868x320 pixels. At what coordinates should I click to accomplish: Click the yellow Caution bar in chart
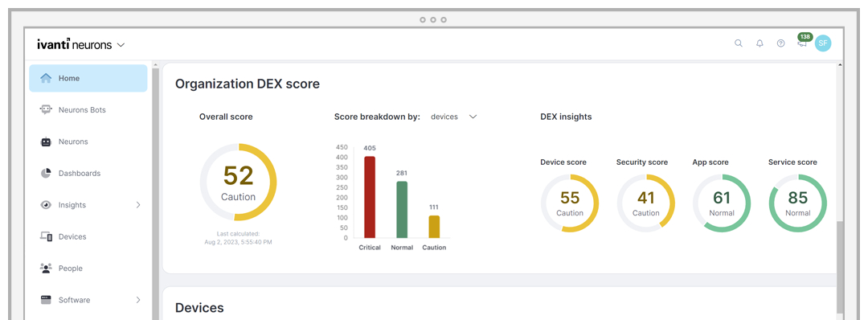click(434, 227)
